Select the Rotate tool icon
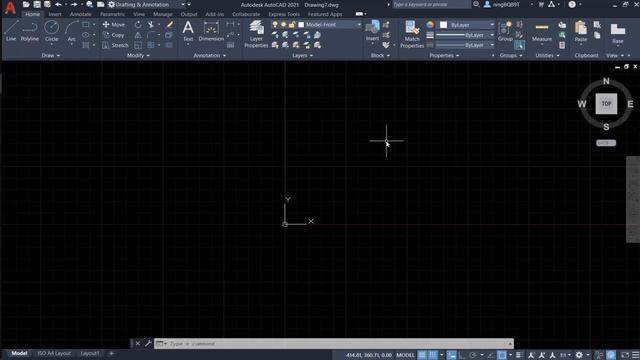The height and width of the screenshot is (360, 640). [x=138, y=24]
